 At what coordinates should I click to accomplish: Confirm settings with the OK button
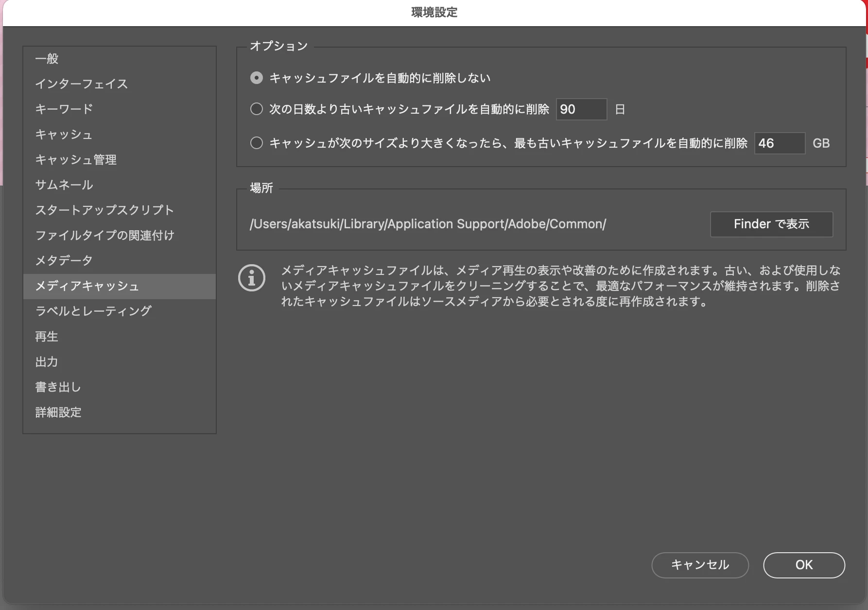pyautogui.click(x=804, y=565)
